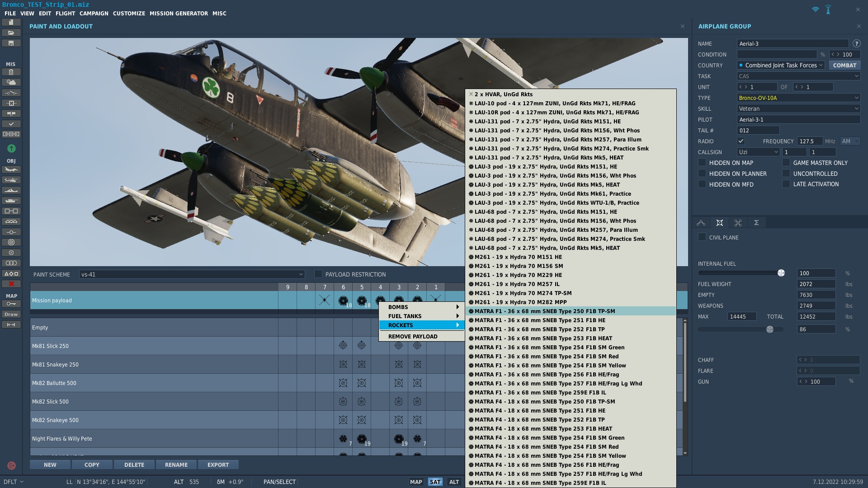
Task: Open the Mission Generator menu
Action: click(179, 14)
